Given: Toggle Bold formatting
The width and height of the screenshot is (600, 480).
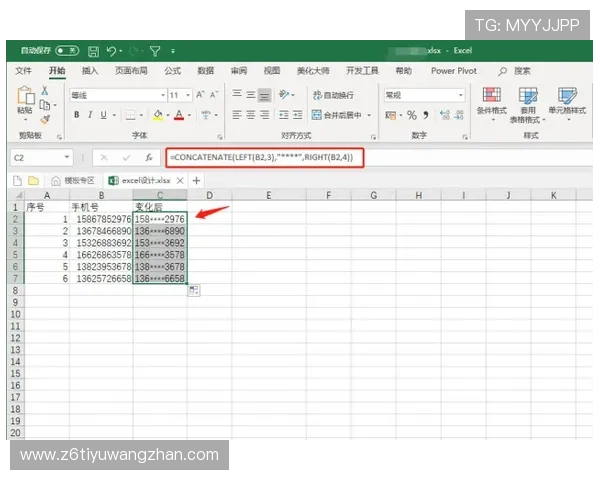Looking at the screenshot, I should [x=77, y=114].
